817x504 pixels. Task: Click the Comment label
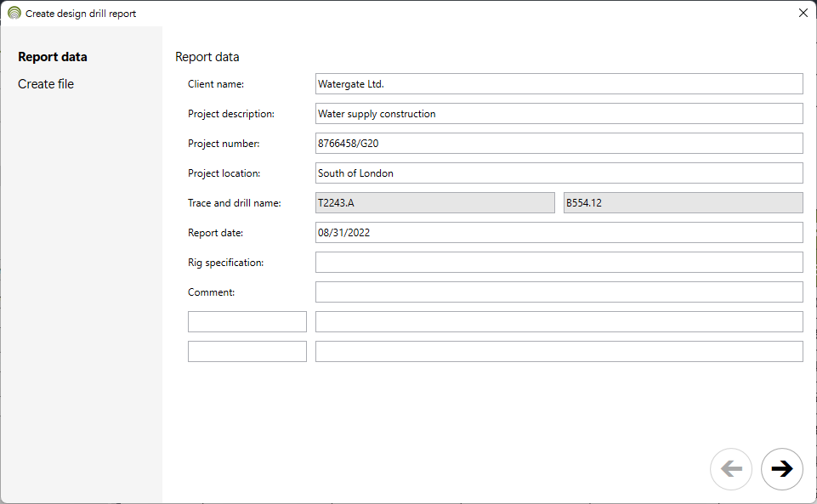tap(211, 292)
